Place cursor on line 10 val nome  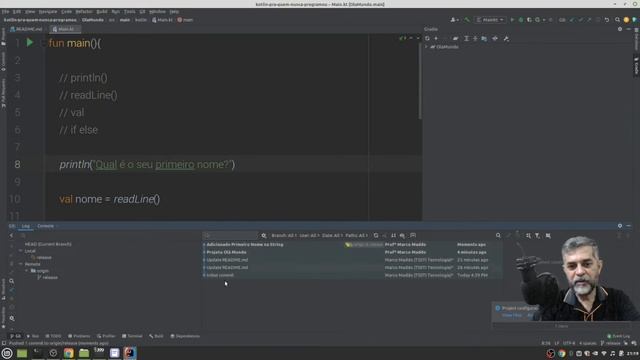pos(109,199)
